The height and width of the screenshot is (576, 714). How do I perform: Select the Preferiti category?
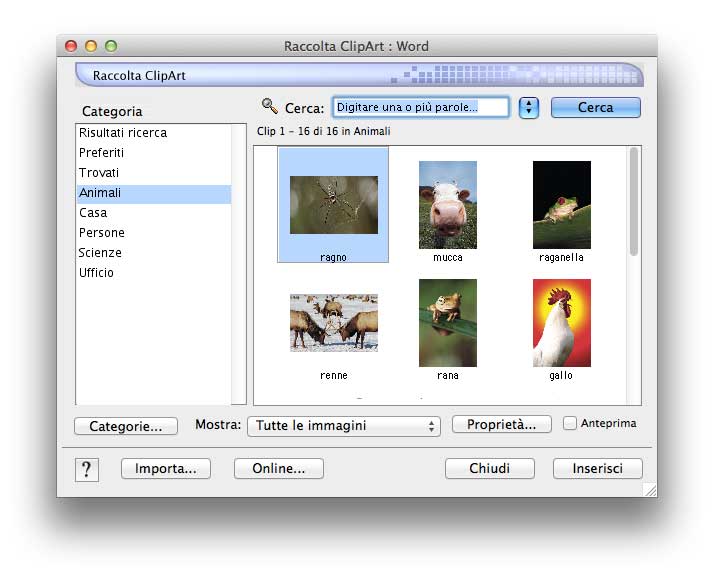[154, 153]
